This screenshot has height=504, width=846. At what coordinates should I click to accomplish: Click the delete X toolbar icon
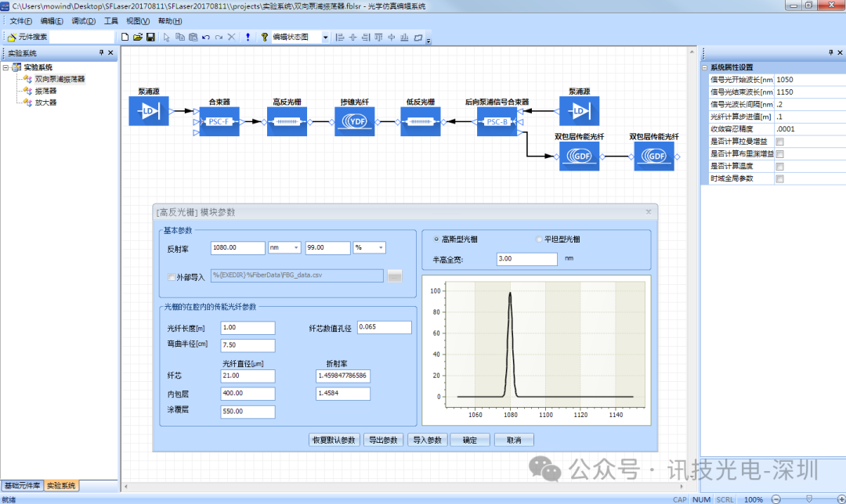click(x=231, y=37)
